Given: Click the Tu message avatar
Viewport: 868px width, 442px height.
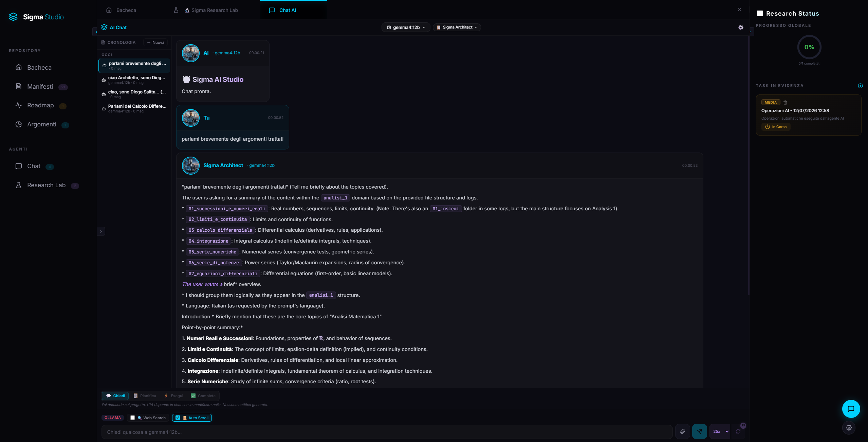Looking at the screenshot, I should click(x=191, y=118).
